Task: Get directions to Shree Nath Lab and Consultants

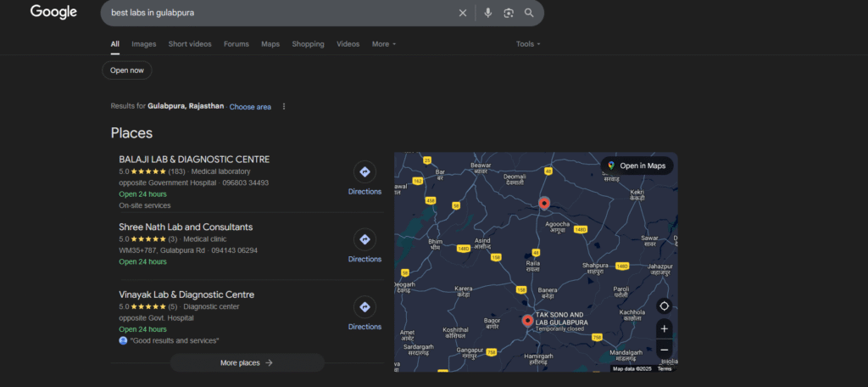Action: click(x=364, y=239)
